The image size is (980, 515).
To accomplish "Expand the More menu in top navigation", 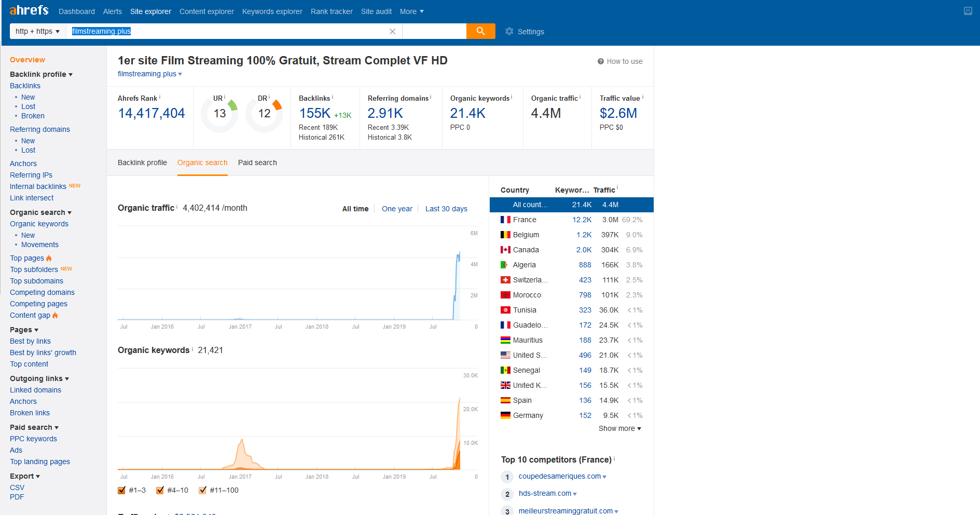I will click(x=412, y=11).
